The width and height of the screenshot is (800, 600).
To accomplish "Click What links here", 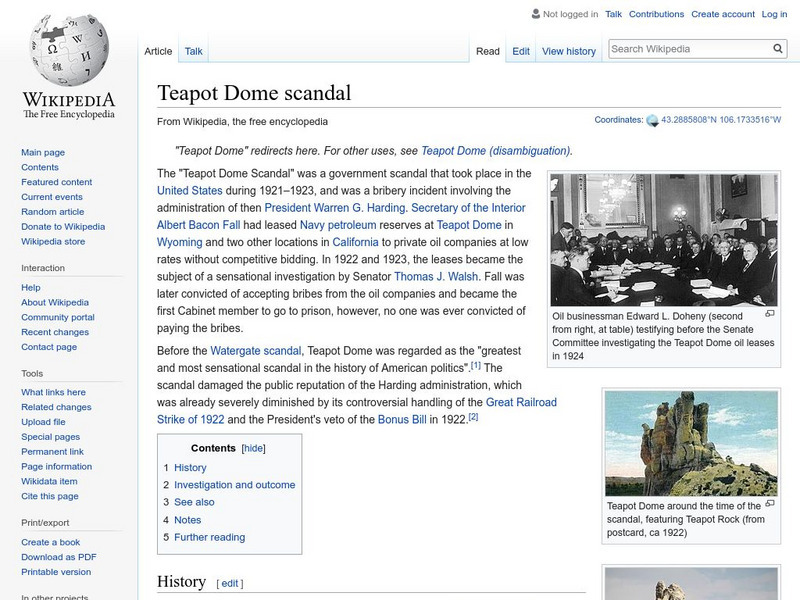I will 54,392.
